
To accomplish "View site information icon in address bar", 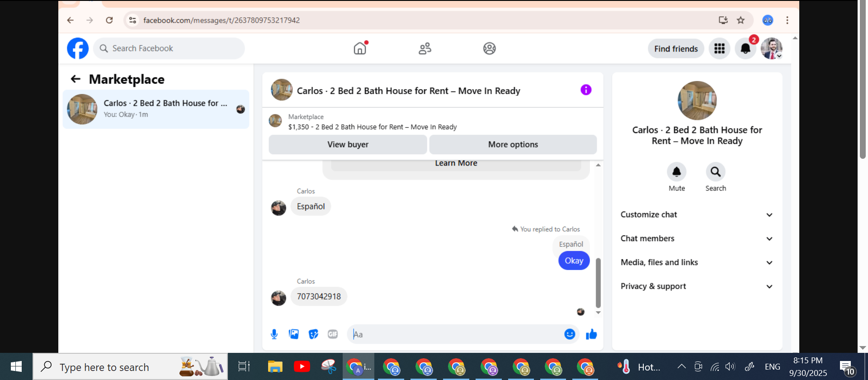I will (132, 20).
